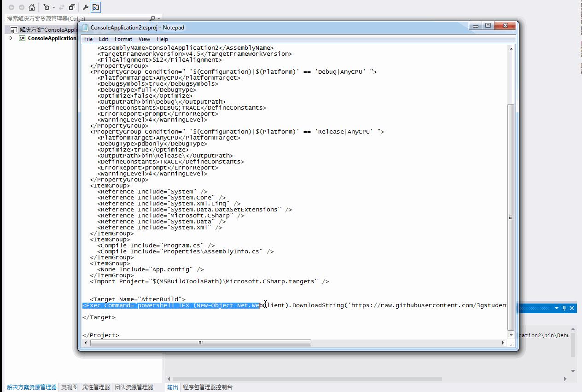The width and height of the screenshot is (582, 392).
Task: Open Properties via the wrench icon
Action: 86,7
